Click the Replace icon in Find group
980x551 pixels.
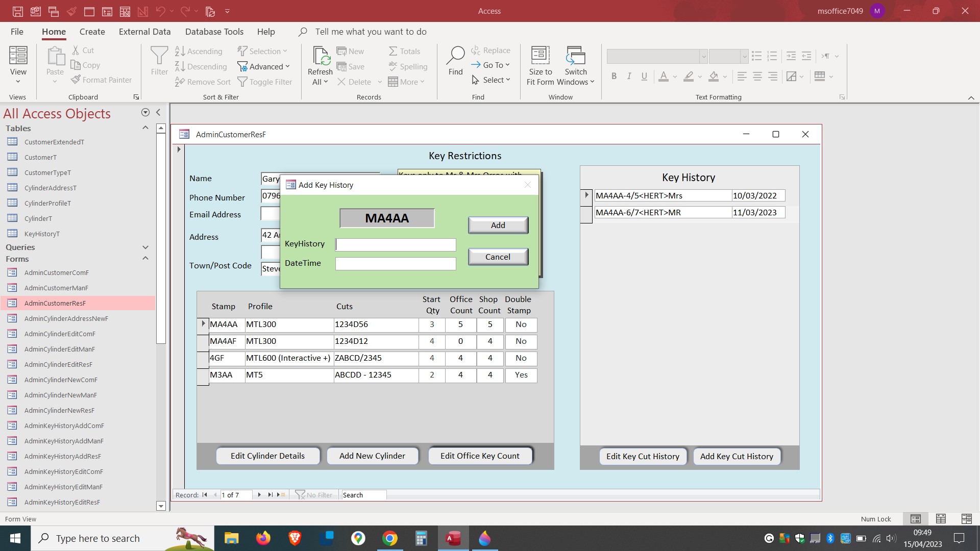point(476,50)
